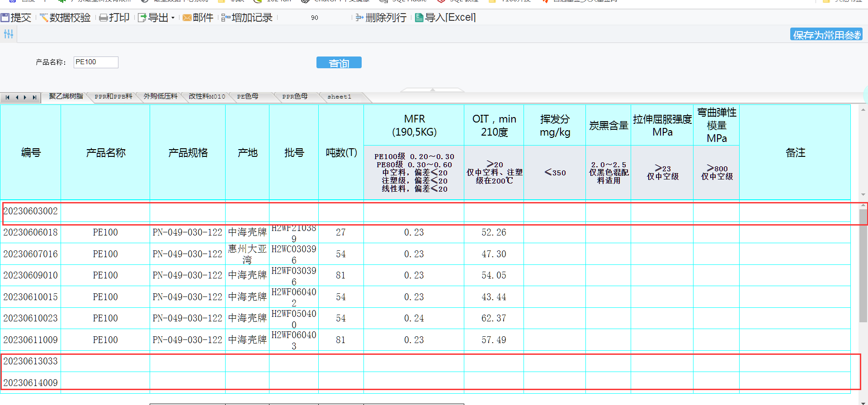Select the 批号 column header

(x=294, y=153)
